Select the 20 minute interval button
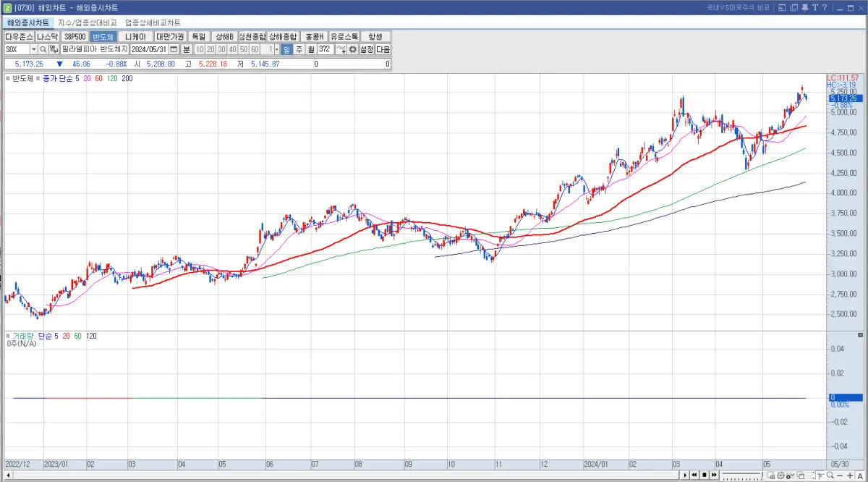Image resolution: width=868 pixels, height=482 pixels. click(x=210, y=49)
